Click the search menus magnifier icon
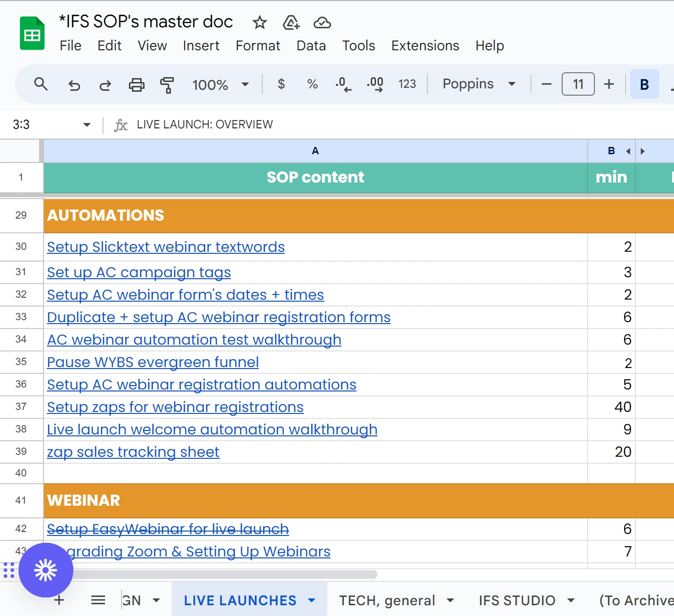This screenshot has height=616, width=674. point(41,84)
